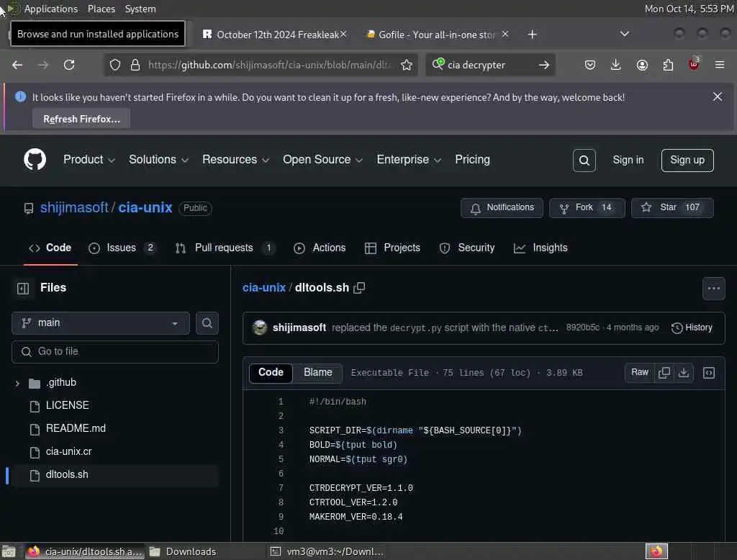The height and width of the screenshot is (560, 737).
Task: Open the GitHub search magnifier button
Action: click(x=584, y=161)
